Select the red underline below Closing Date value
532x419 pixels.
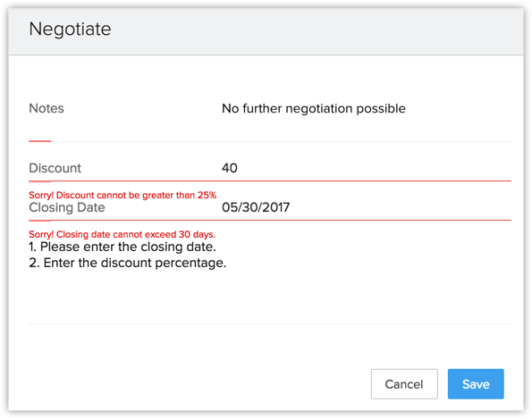click(x=270, y=221)
